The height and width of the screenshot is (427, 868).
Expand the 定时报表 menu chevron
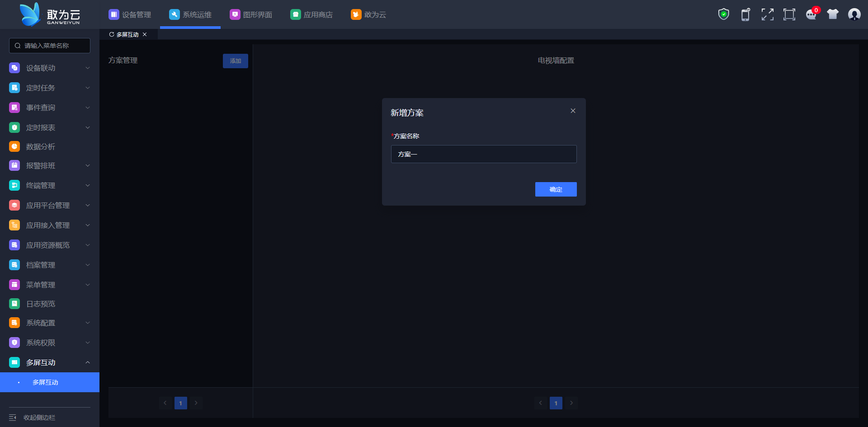click(88, 127)
